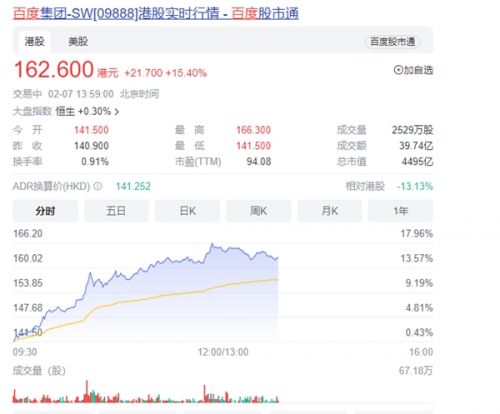Click the yellow average price line

click(167, 295)
